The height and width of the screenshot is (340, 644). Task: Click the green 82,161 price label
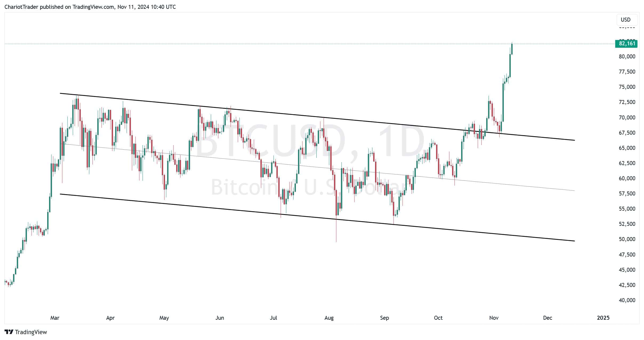click(x=626, y=43)
